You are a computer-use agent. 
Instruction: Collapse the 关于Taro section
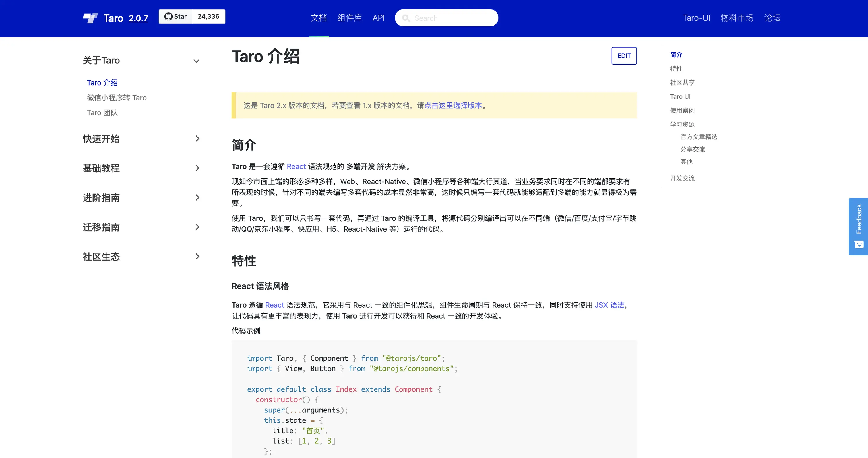pyautogui.click(x=196, y=61)
